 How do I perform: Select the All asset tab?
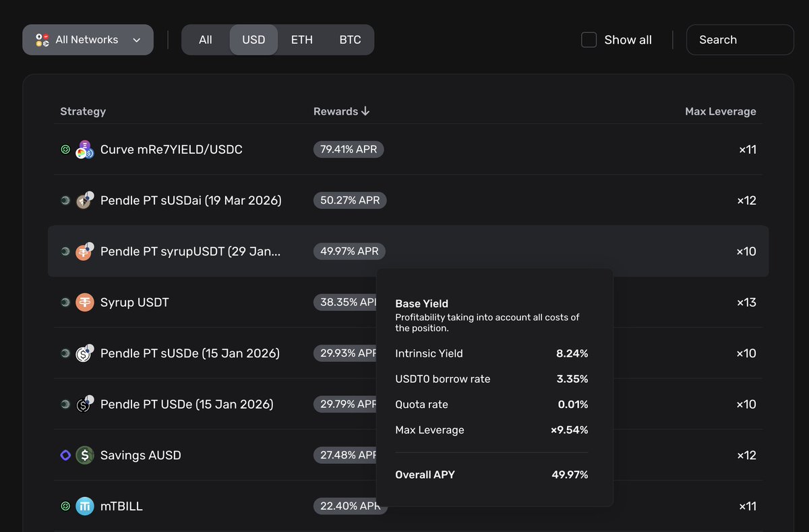pyautogui.click(x=206, y=40)
